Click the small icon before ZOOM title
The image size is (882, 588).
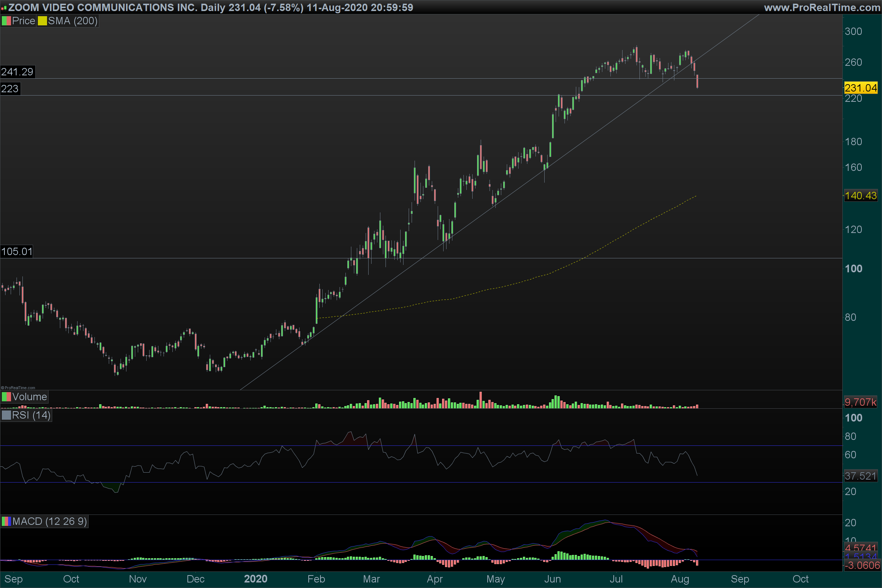4,7
